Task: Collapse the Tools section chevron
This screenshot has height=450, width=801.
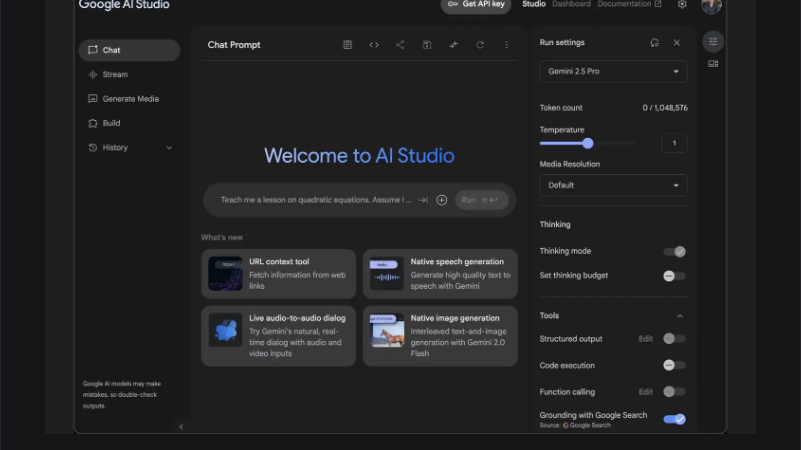Action: pyautogui.click(x=680, y=316)
